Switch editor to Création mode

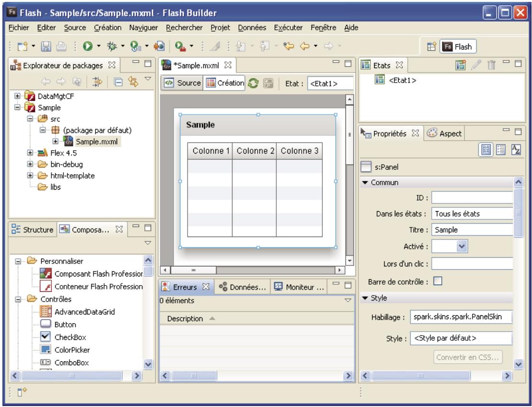coord(225,83)
